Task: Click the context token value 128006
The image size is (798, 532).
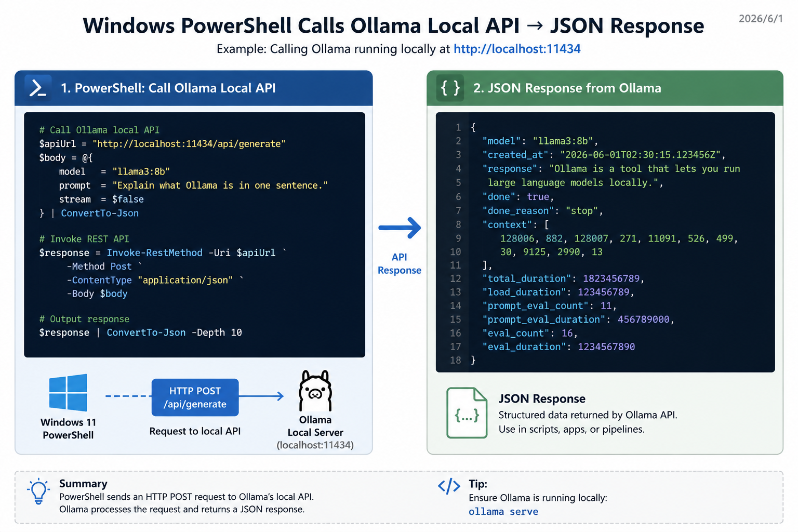Action: coord(517,238)
